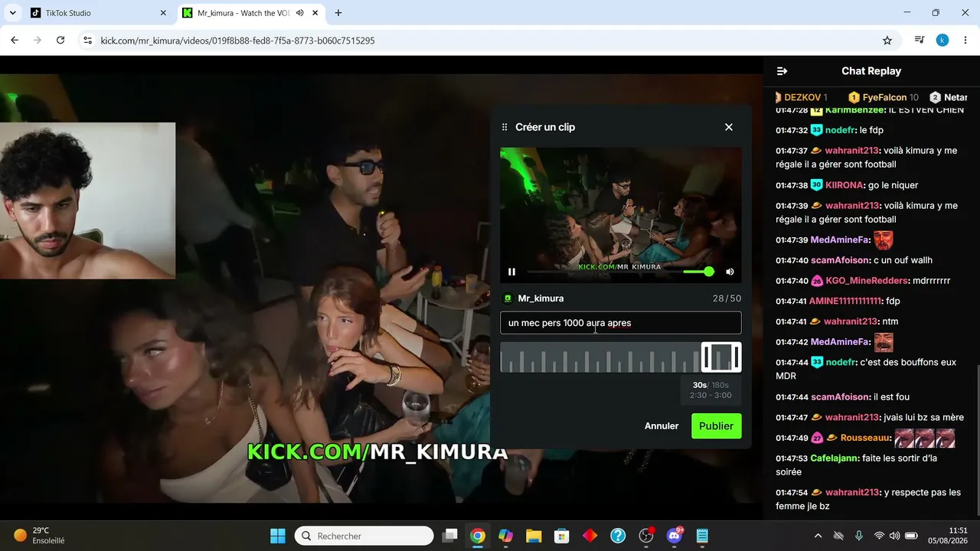The image size is (980, 551).
Task: Open File Explorer from the taskbar
Action: click(x=534, y=536)
